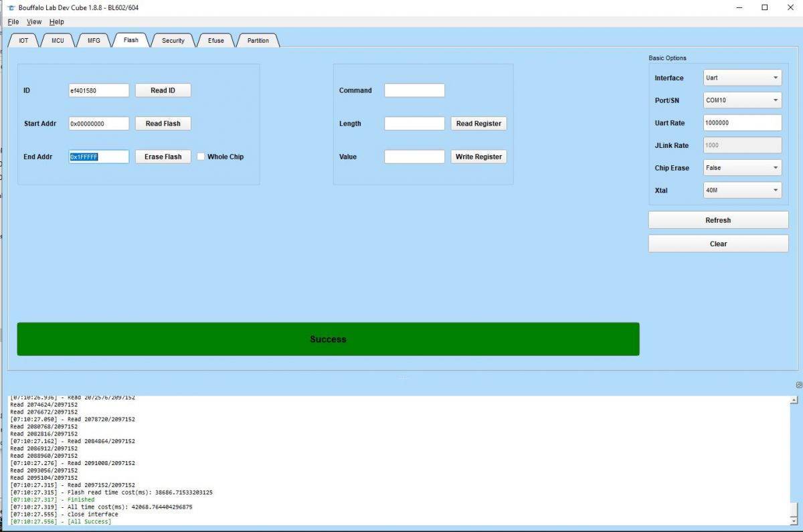The width and height of the screenshot is (803, 532).
Task: Switch to the Partition tab
Action: tap(258, 41)
